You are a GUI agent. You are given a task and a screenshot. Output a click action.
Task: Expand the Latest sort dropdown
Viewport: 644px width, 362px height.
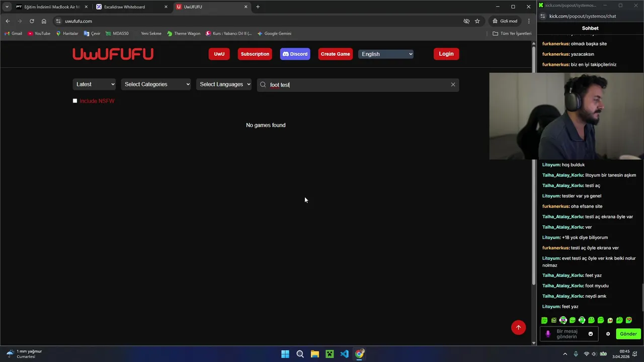click(95, 84)
